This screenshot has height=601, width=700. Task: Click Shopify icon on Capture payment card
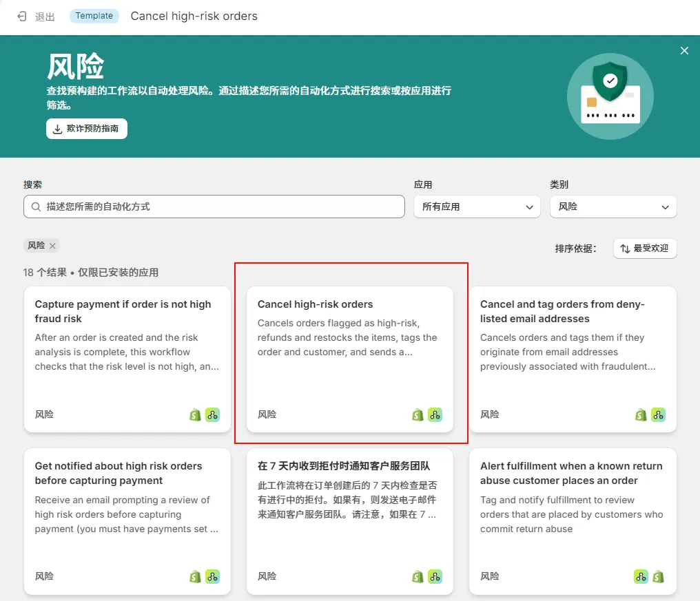pos(196,414)
